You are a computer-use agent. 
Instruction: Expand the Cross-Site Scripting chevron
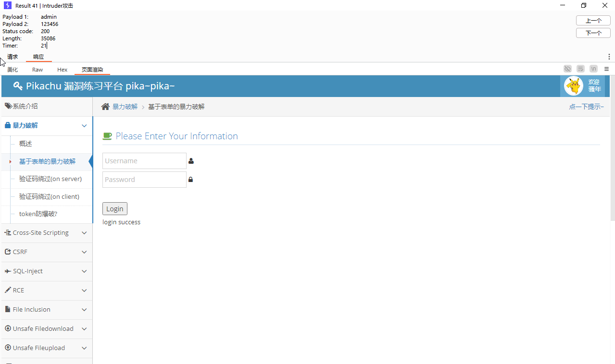[x=84, y=233]
